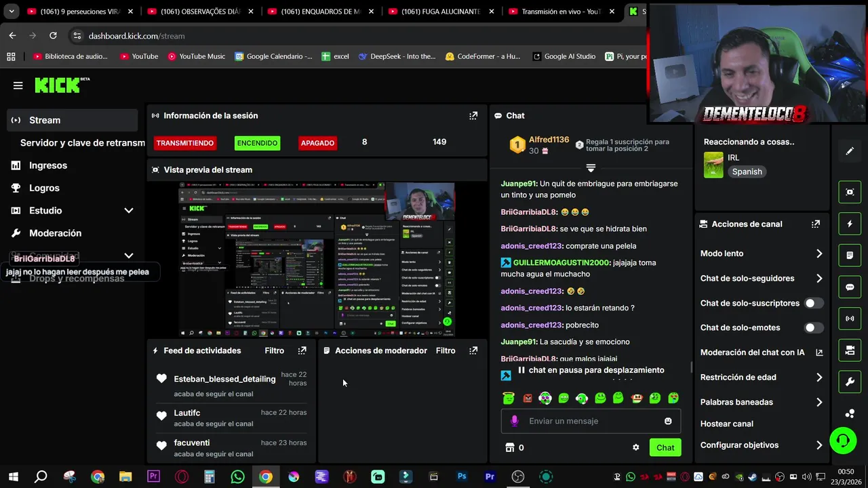The width and height of the screenshot is (868, 488).
Task: Open the Chrome apps grid on the bookmarks bar
Action: 11,56
